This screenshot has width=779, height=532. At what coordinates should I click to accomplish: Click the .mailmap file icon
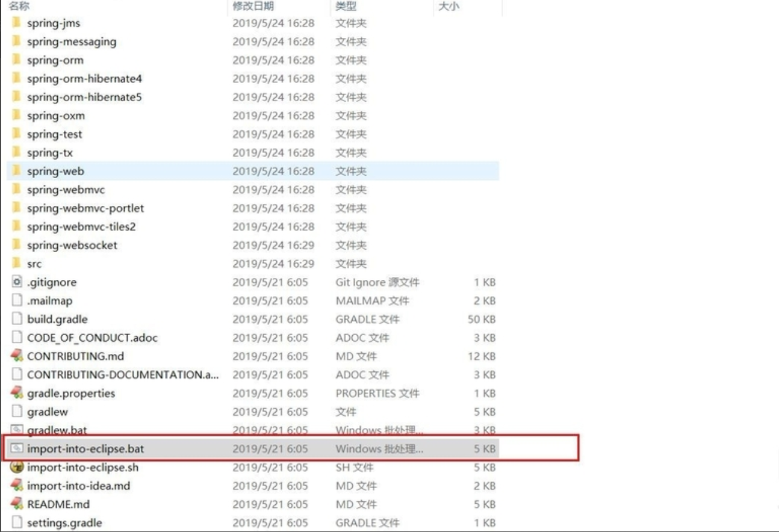[x=17, y=300]
